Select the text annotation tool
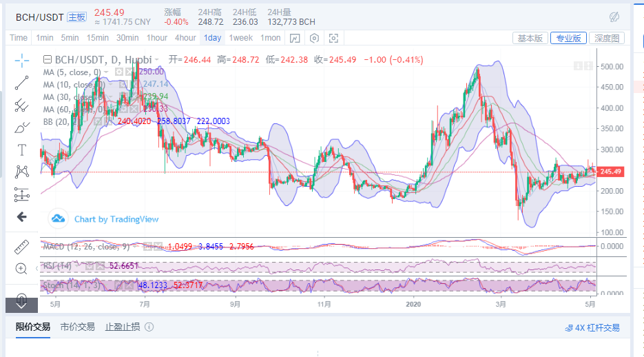 (22, 150)
